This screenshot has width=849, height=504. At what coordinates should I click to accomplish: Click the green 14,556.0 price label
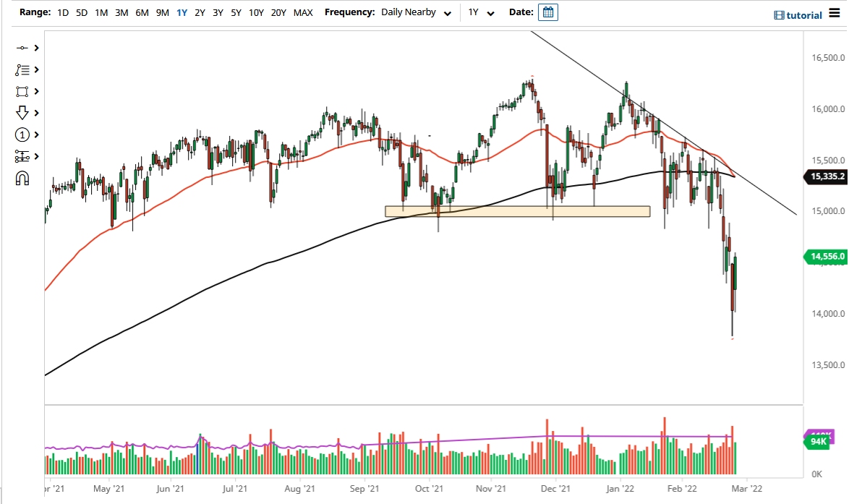[827, 257]
